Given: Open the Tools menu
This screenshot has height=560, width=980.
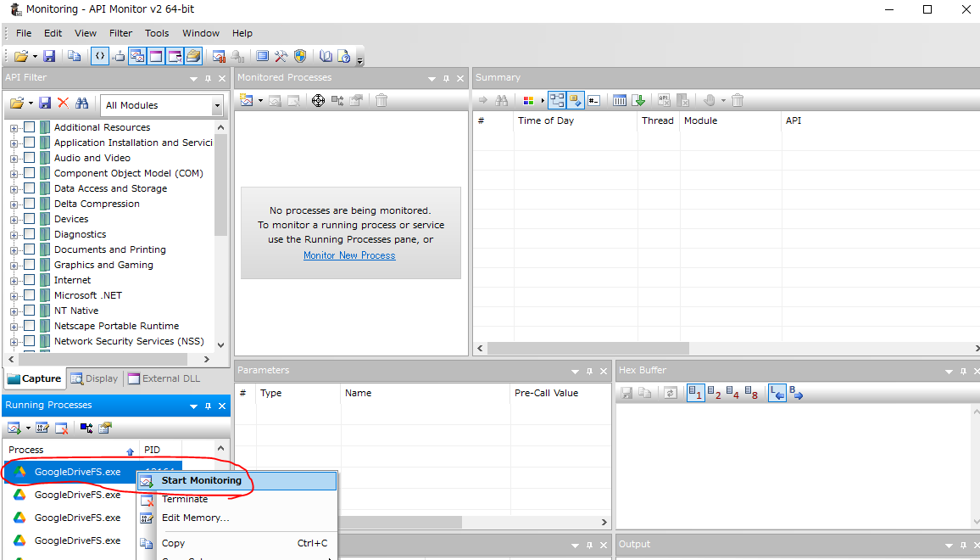Looking at the screenshot, I should pos(157,33).
